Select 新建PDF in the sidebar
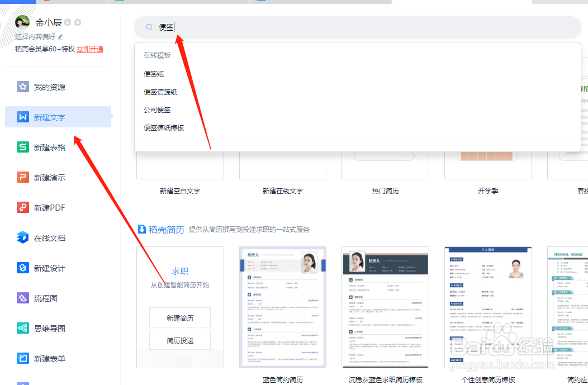 tap(58, 207)
